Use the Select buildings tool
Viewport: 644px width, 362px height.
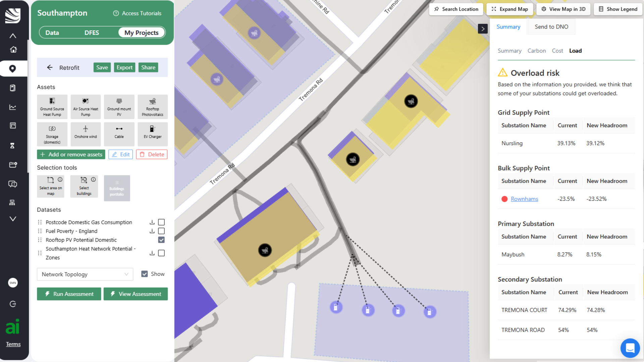click(x=84, y=186)
